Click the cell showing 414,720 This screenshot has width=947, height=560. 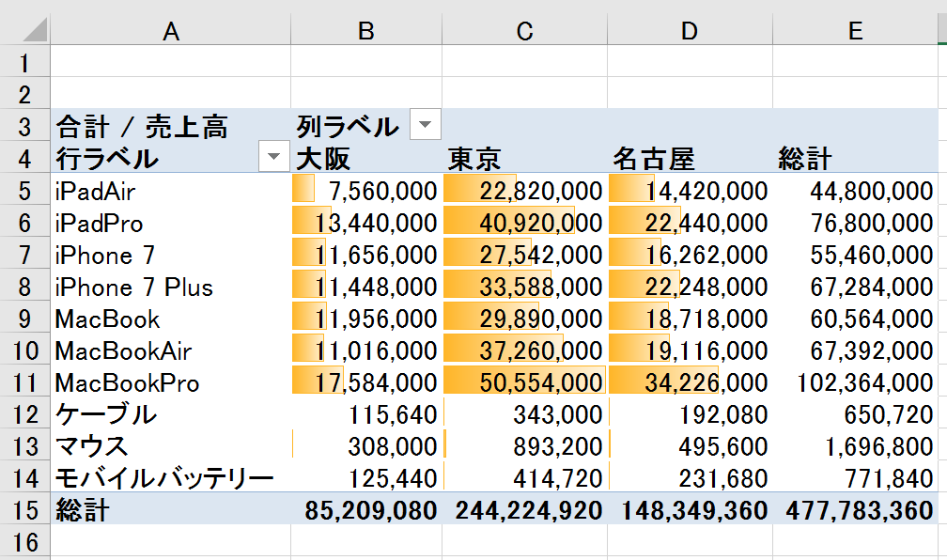[x=525, y=477]
